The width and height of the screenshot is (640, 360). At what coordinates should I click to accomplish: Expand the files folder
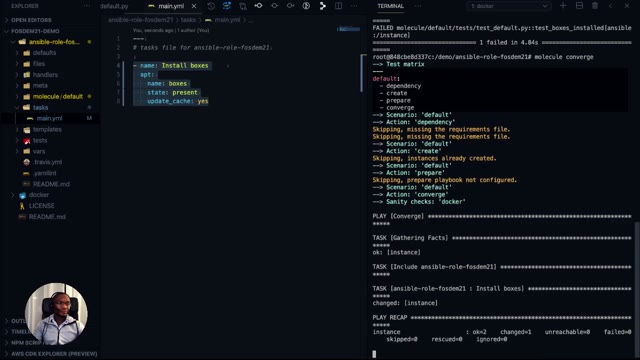tap(39, 64)
